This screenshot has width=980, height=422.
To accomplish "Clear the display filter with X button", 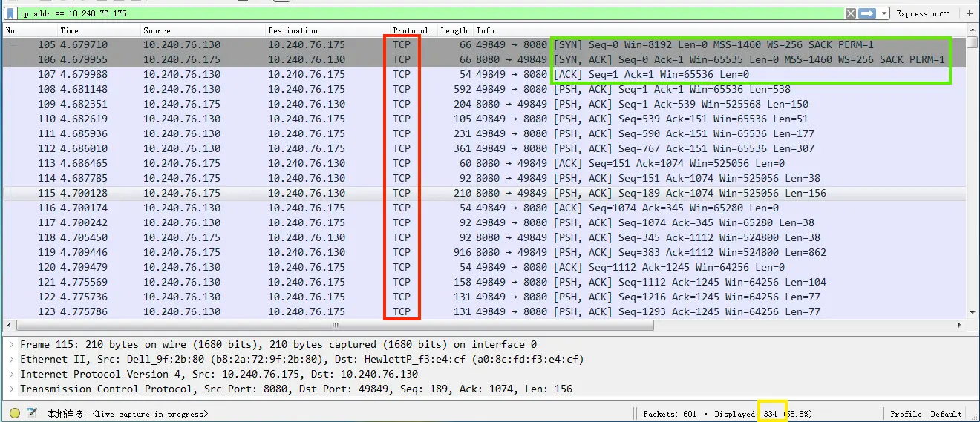I will point(851,13).
